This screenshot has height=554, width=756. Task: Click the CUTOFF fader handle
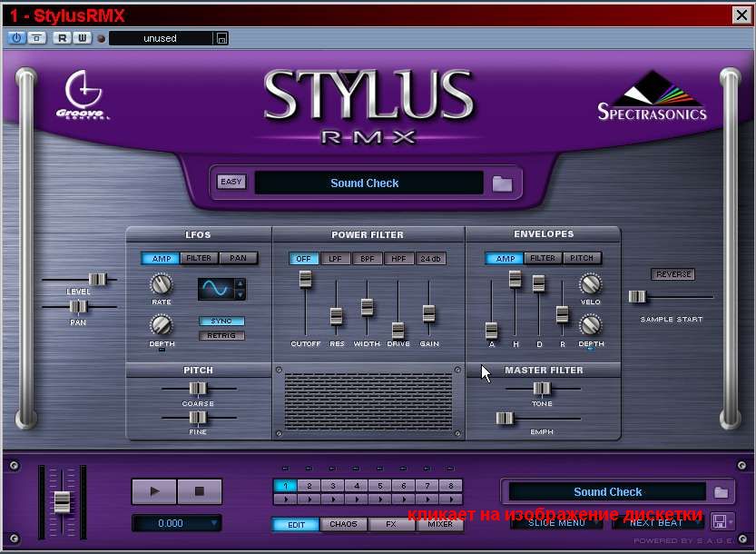click(305, 280)
